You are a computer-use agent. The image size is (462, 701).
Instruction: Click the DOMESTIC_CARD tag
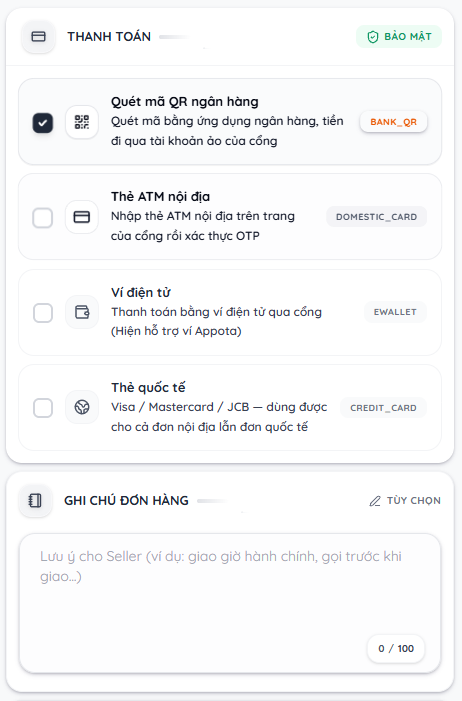[376, 217]
